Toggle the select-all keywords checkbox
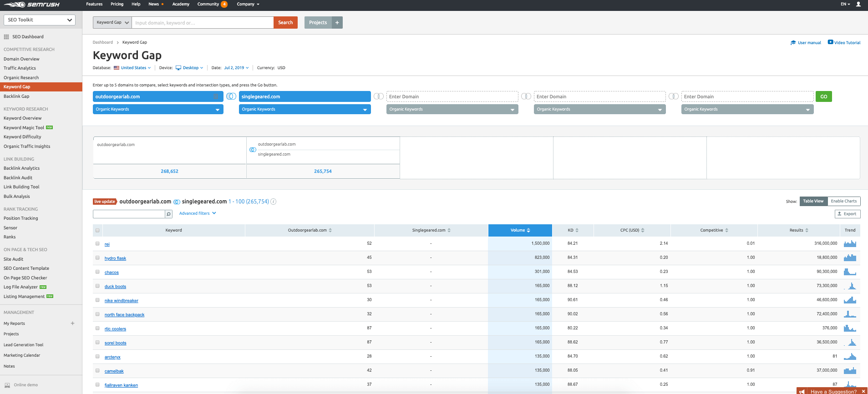Screen dimensions: 868x394 tap(97, 230)
